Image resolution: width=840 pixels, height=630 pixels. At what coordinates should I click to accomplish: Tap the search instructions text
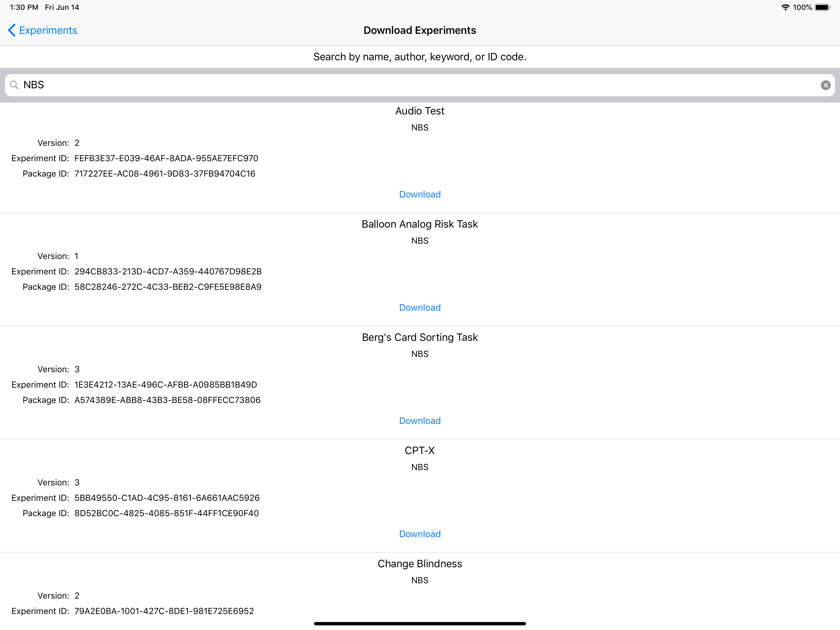[420, 57]
